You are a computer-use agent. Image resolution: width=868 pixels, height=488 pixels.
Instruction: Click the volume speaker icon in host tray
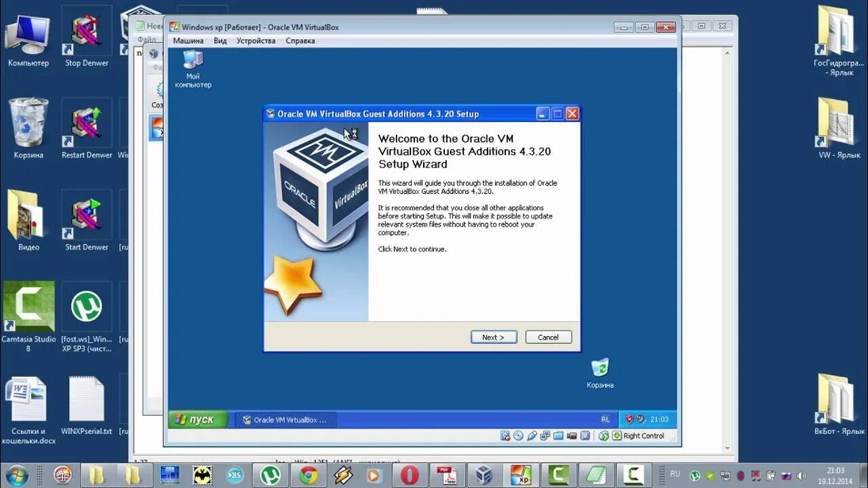point(800,475)
